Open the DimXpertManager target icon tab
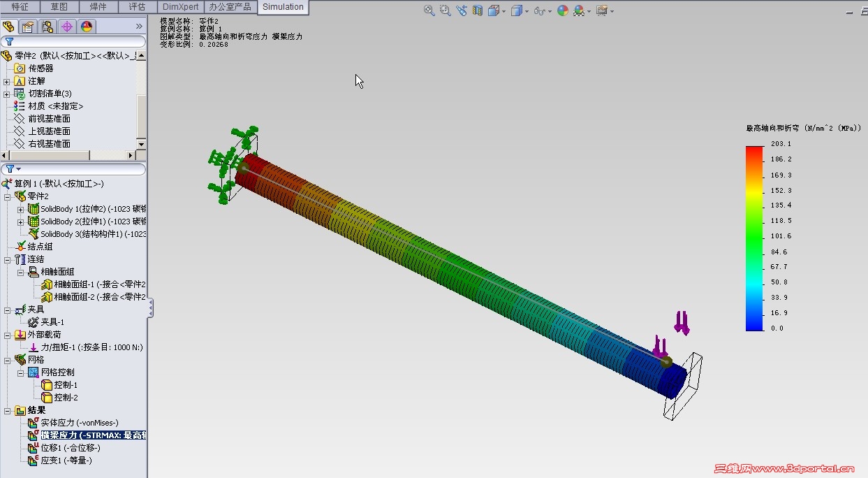Screen dimensions: 868x478 click(67, 27)
